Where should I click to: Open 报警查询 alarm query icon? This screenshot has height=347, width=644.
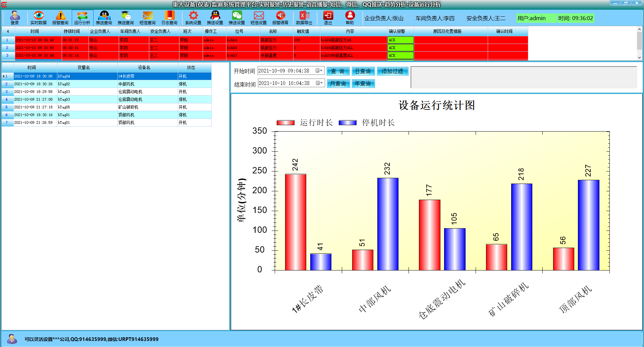point(60,18)
